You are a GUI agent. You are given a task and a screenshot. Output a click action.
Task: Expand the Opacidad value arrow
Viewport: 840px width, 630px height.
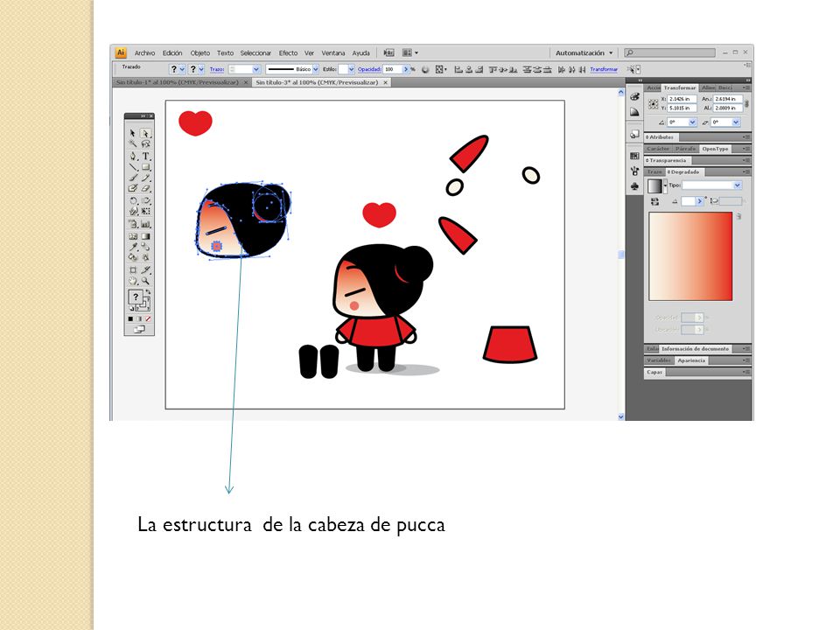[x=406, y=69]
